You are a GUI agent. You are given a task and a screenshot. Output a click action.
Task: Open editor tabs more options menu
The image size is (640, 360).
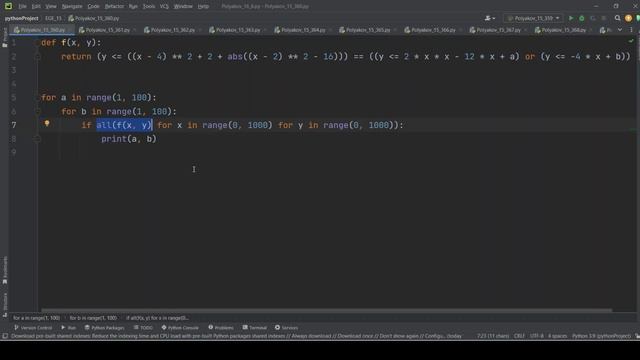[631, 30]
